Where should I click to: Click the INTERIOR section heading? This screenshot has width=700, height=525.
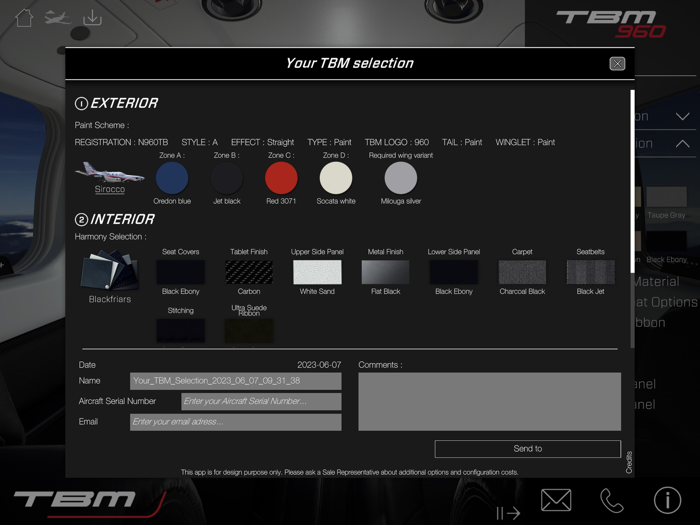[115, 219]
